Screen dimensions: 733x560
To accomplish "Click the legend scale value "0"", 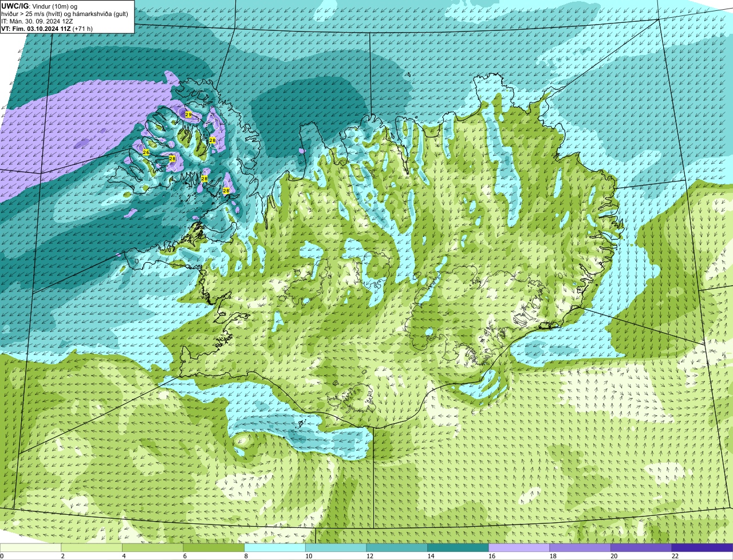I will [x=2, y=556].
